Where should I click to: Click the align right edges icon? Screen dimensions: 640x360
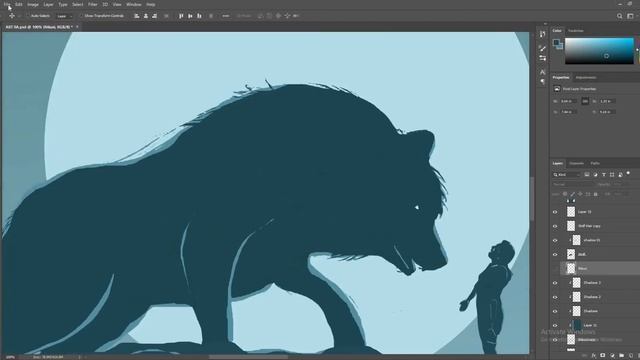pyautogui.click(x=154, y=16)
